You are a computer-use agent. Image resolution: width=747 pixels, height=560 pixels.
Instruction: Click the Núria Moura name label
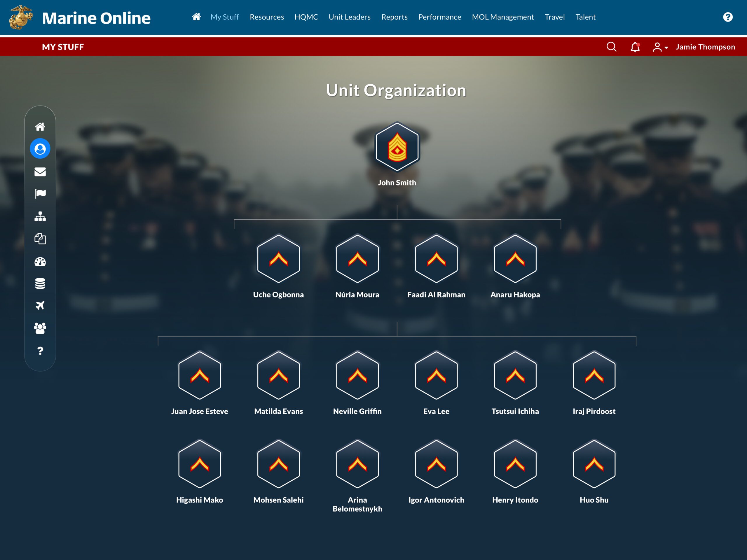[357, 295]
